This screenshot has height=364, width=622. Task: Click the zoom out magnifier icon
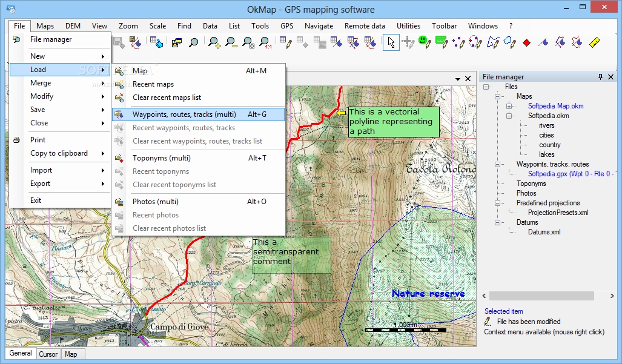231,42
